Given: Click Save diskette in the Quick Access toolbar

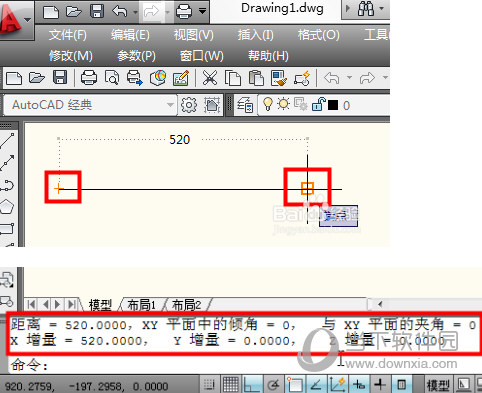Looking at the screenshot, I should click(97, 12).
